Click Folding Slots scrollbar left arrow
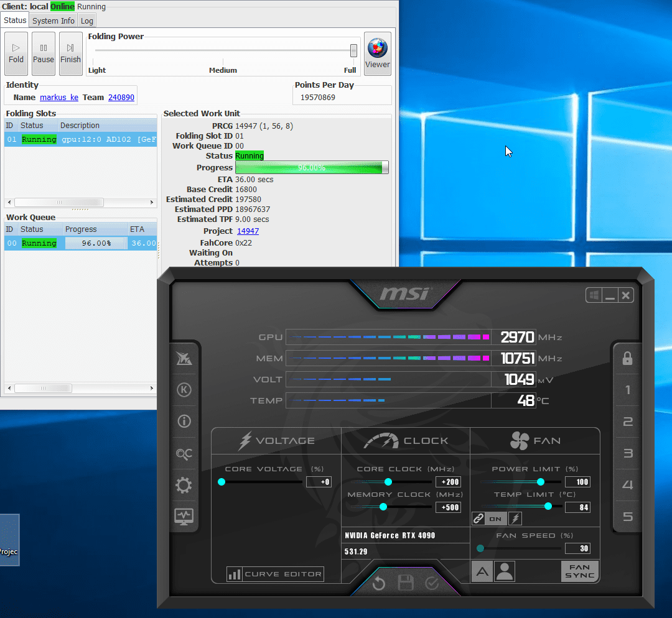This screenshot has height=618, width=672. 9,202
